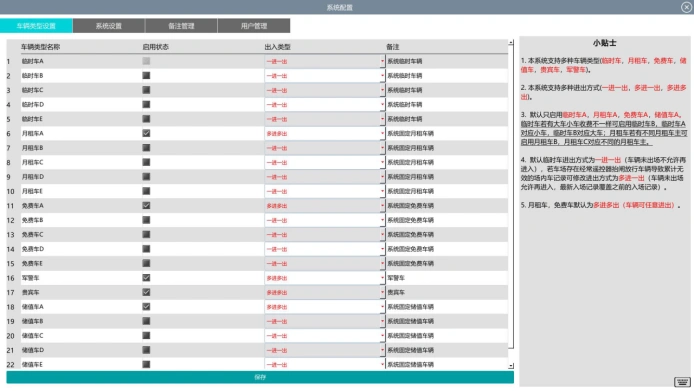The width and height of the screenshot is (694, 391).
Task: Open the 免费车A 出入类型 dropdown
Action: (382, 205)
